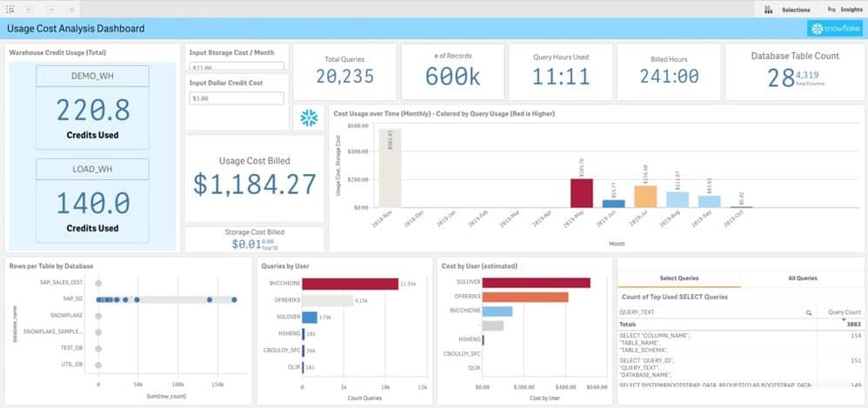This screenshot has width=868, height=408.
Task: Click the Database Table Count 28 KPI
Action: (x=795, y=71)
